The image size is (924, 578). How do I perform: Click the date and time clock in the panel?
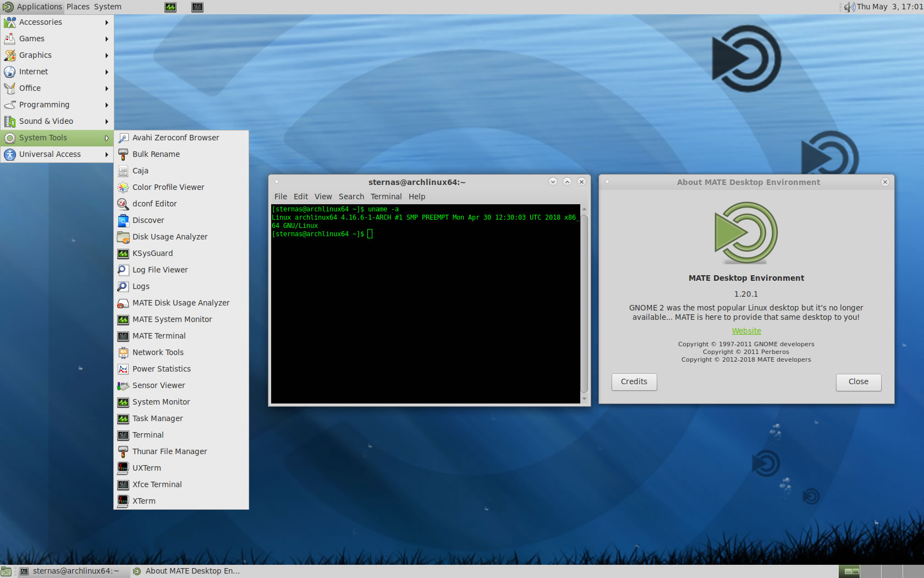889,7
